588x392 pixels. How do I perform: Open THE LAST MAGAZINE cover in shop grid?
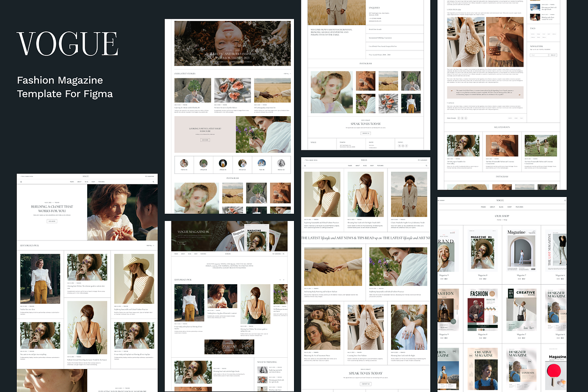click(556, 250)
